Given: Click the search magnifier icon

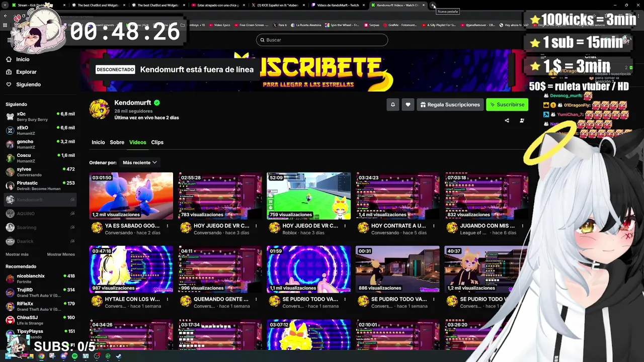Looking at the screenshot, I should [262, 40].
